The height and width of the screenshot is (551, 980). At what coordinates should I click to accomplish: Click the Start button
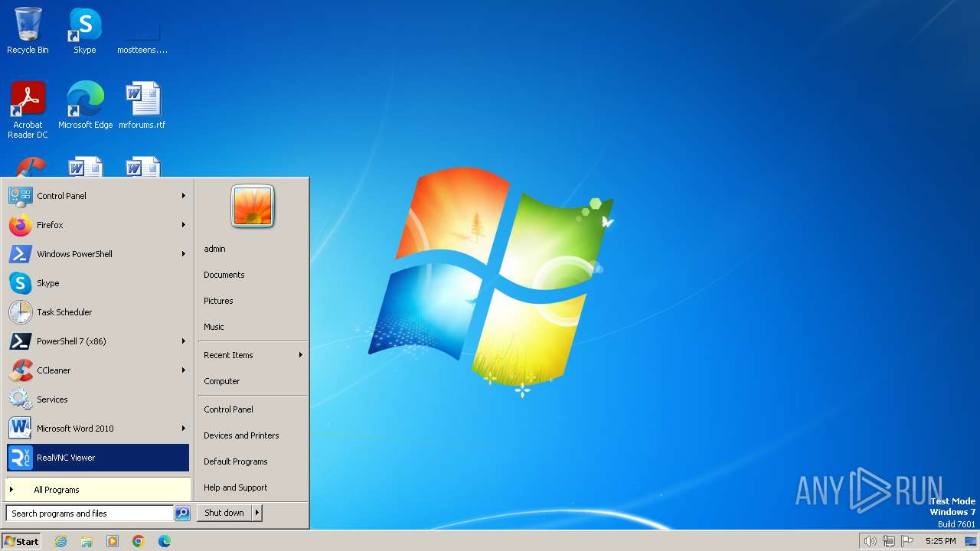tap(21, 541)
